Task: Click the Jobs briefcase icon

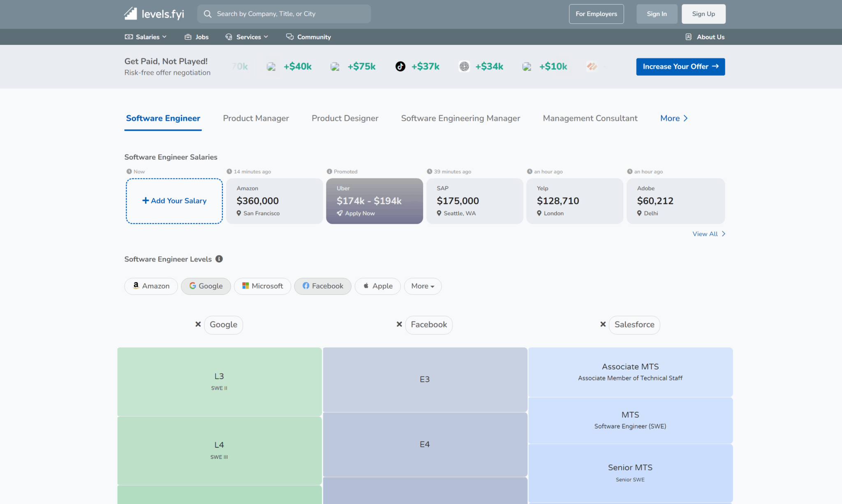Action: point(188,37)
